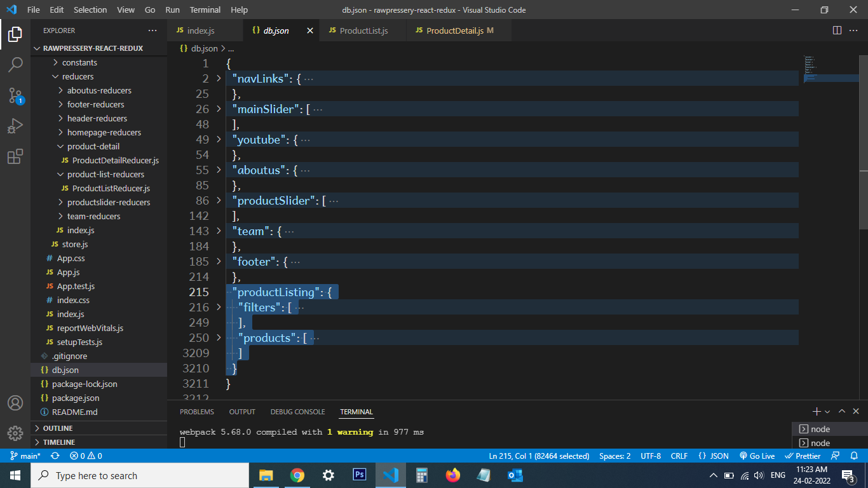Show errors and warnings count
Image resolution: width=868 pixels, height=488 pixels.
(x=86, y=456)
